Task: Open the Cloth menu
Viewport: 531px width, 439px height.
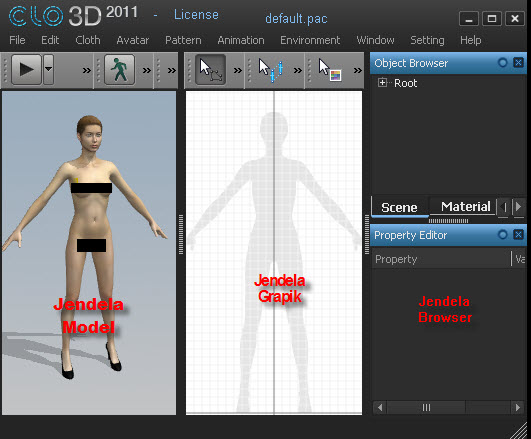Action: [88, 40]
